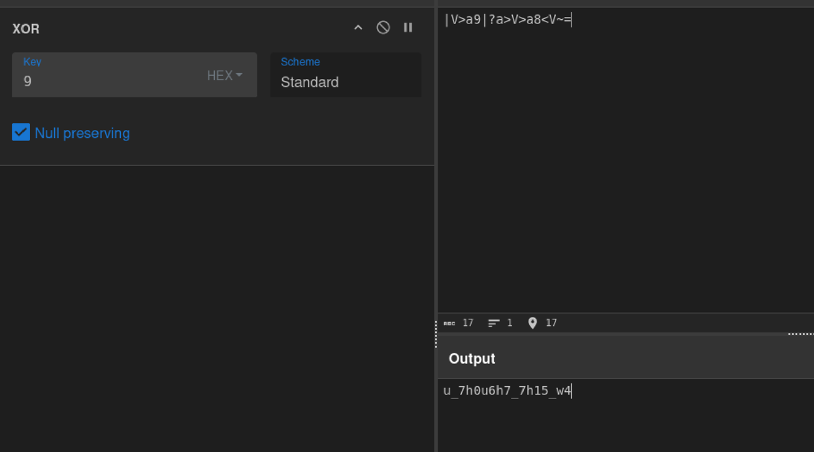
Task: Set a breakpoint on XOR operation
Action: 408,28
